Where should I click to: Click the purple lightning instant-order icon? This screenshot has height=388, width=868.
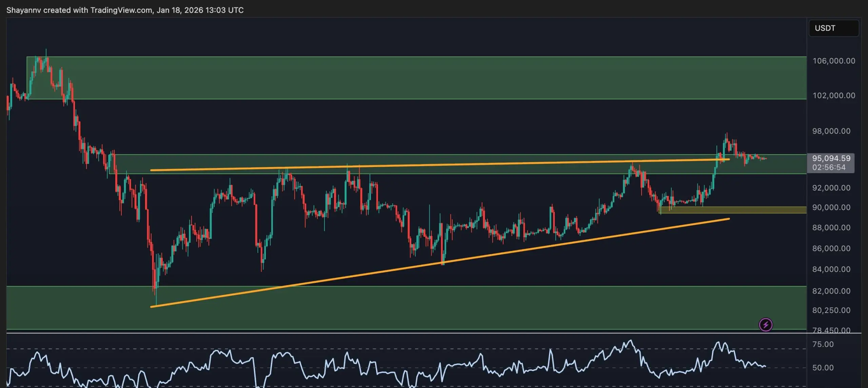click(766, 325)
